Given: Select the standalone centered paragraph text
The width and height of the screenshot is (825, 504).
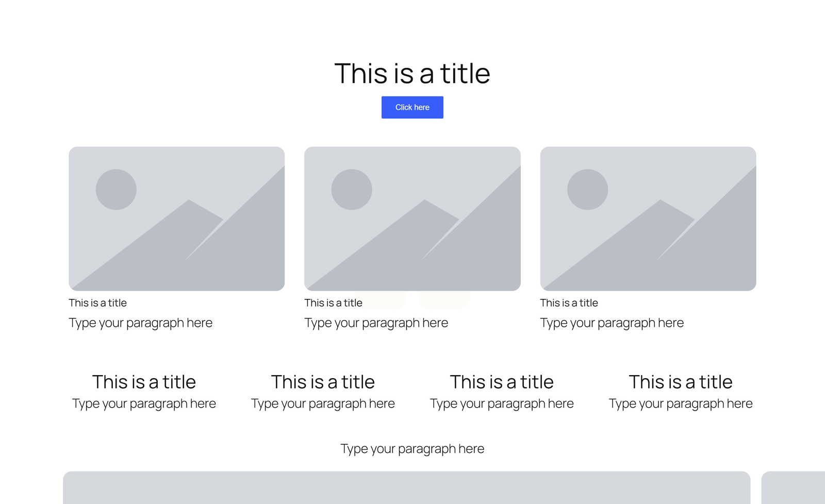Looking at the screenshot, I should [412, 449].
